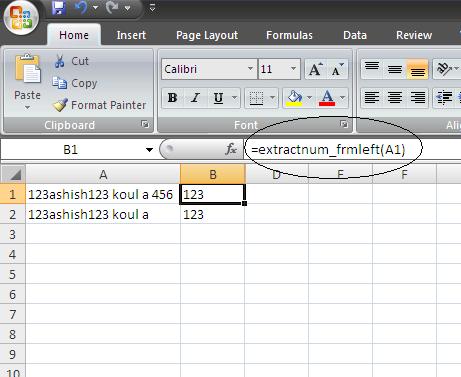Select cell B2 containing 123
This screenshot has height=377, width=461.
coord(213,214)
